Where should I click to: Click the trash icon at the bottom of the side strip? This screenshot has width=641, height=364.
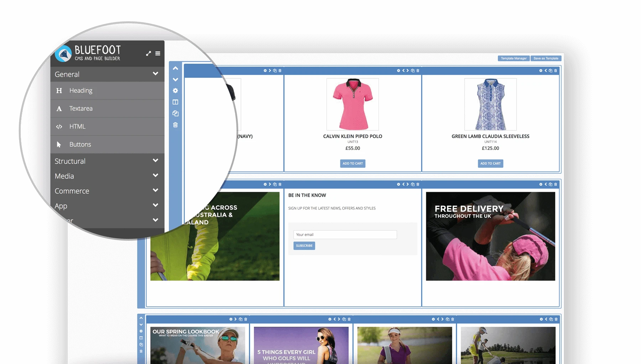[175, 125]
